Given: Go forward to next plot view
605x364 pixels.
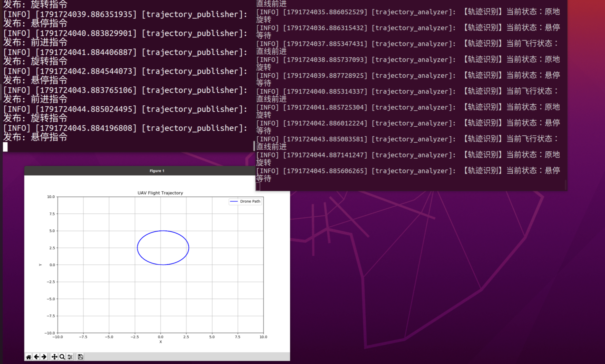Looking at the screenshot, I should 44,357.
